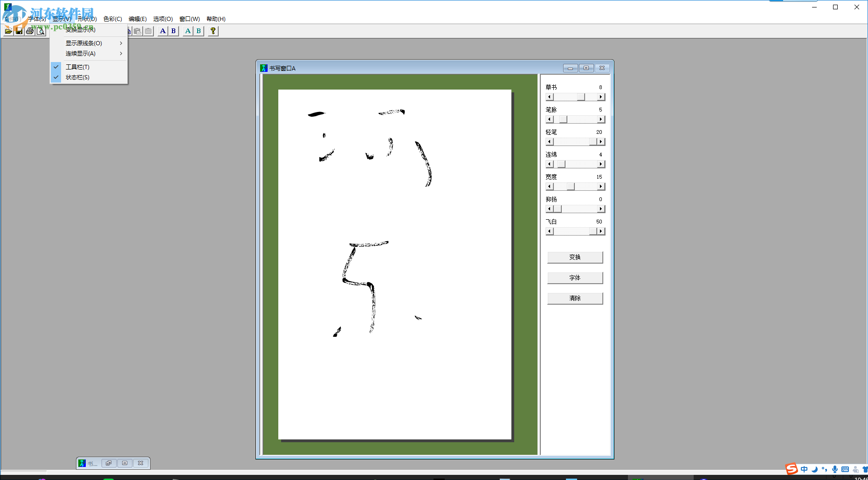Click the 抑扬 slider thumb
This screenshot has height=480, width=868.
pyautogui.click(x=558, y=209)
